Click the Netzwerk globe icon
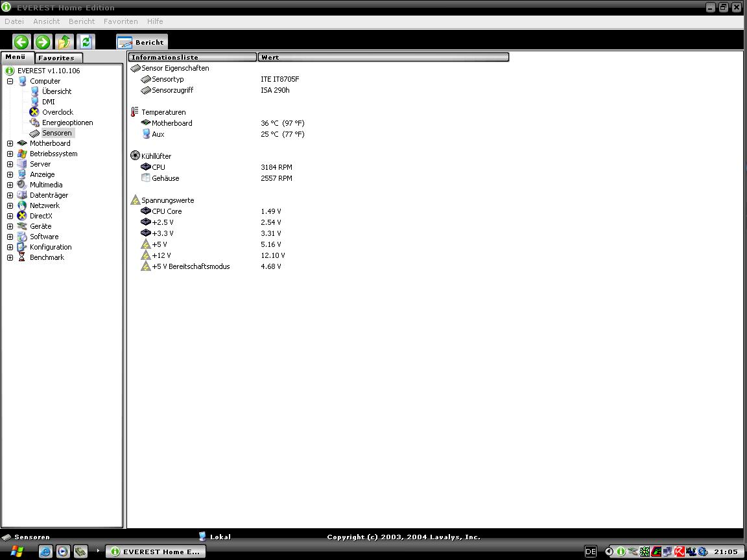Screen dimensions: 747x560 [x=22, y=205]
